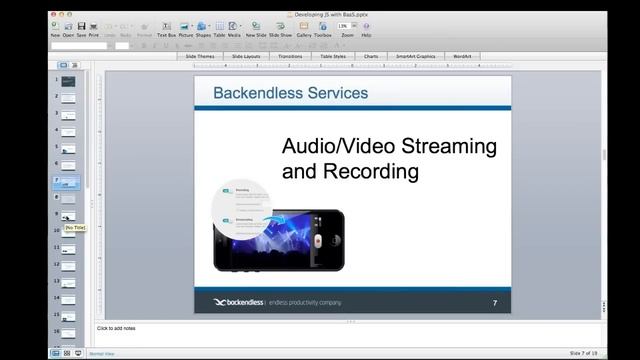Click the Slide Show view icon in status bar

[x=78, y=353]
